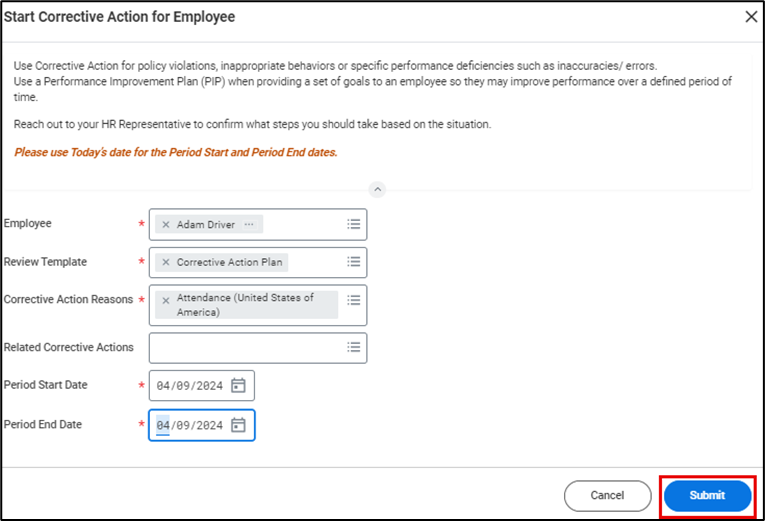The width and height of the screenshot is (765, 521).
Task: Click the Attendance reason chip text
Action: click(245, 304)
